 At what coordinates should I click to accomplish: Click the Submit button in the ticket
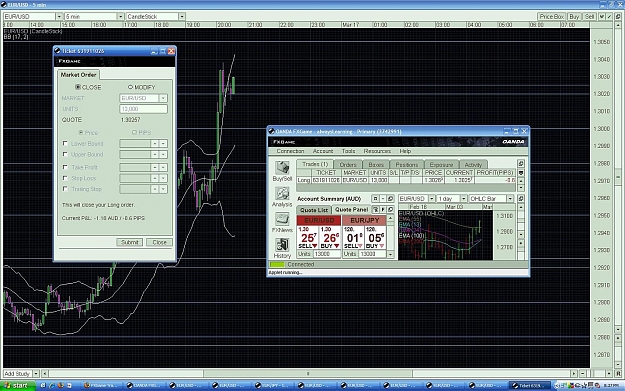click(x=130, y=242)
